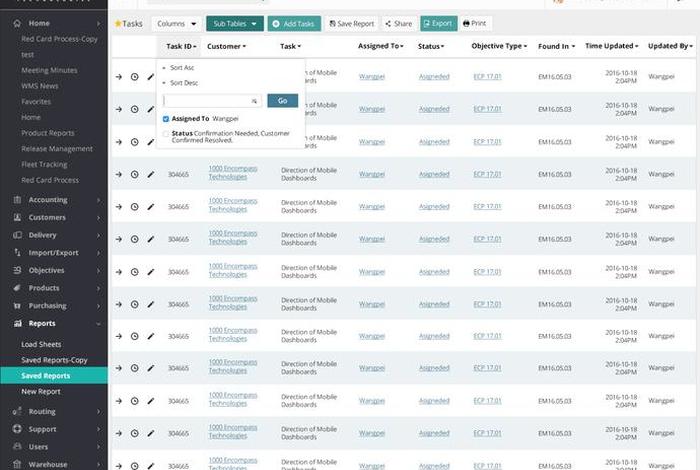Click the Add Tasks button
Viewport: 700px width, 470px height.
(294, 23)
